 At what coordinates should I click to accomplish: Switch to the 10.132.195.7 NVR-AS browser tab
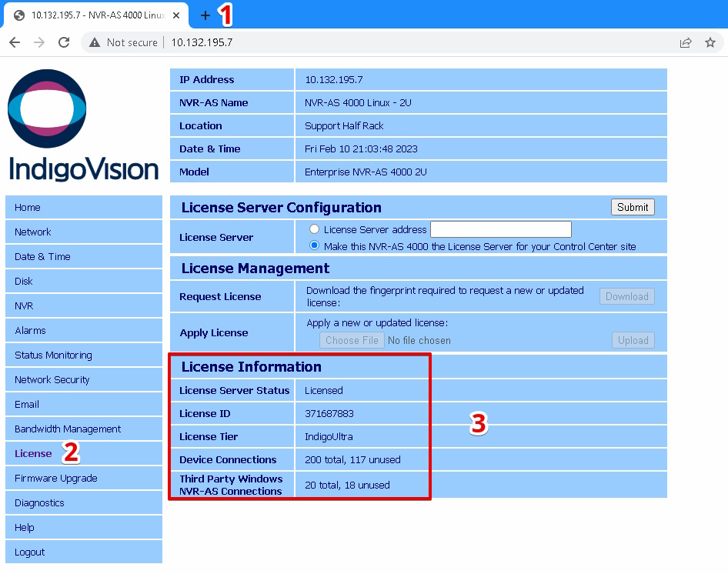click(x=92, y=15)
